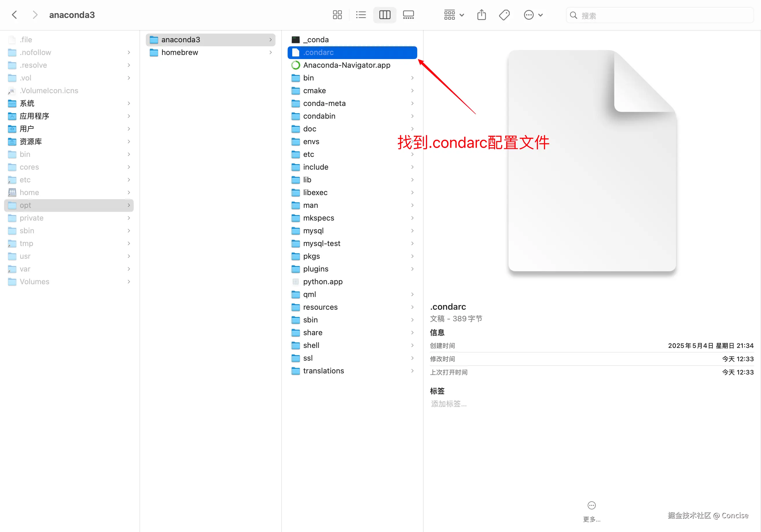Select the pkgs folder
This screenshot has height=532, width=761.
pyautogui.click(x=311, y=256)
